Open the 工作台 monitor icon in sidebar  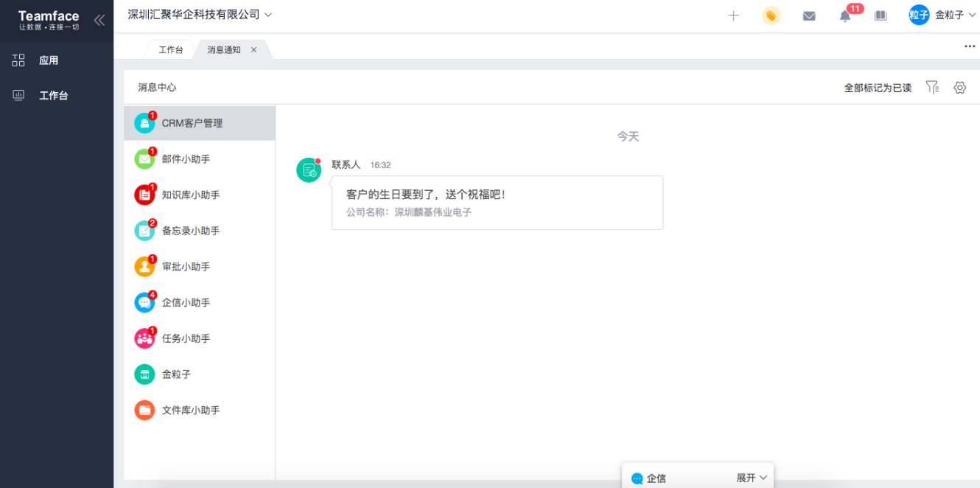[x=18, y=95]
